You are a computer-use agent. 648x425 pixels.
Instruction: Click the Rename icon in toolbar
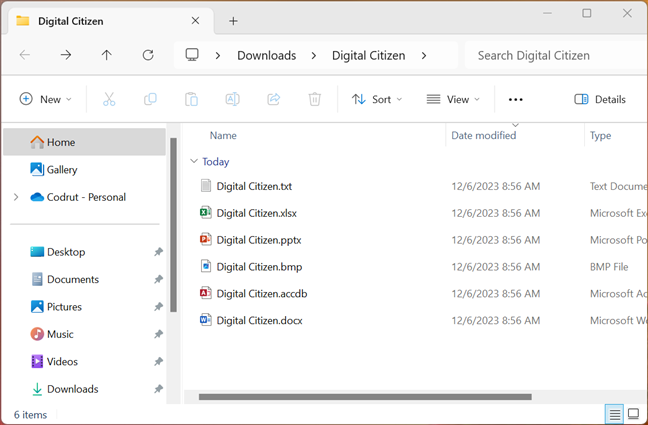pos(232,99)
